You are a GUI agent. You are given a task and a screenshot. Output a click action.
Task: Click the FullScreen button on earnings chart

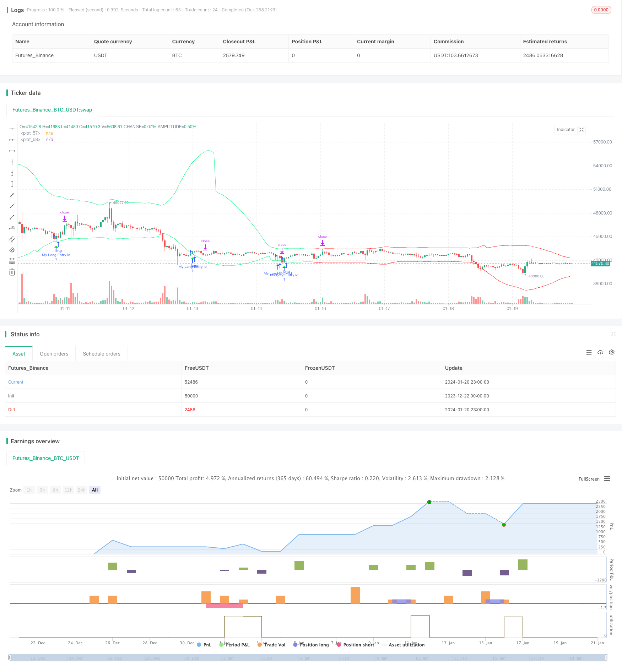pyautogui.click(x=589, y=479)
